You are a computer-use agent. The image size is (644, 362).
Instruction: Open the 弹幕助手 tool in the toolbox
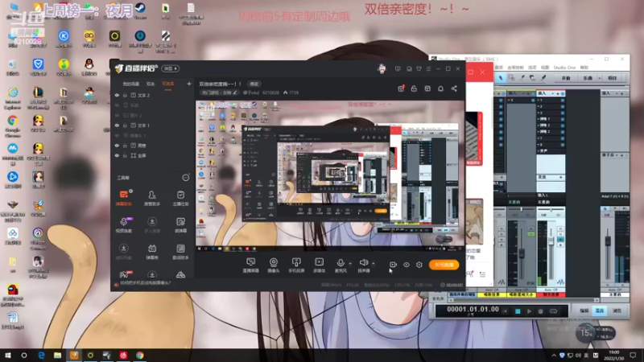pos(124,198)
